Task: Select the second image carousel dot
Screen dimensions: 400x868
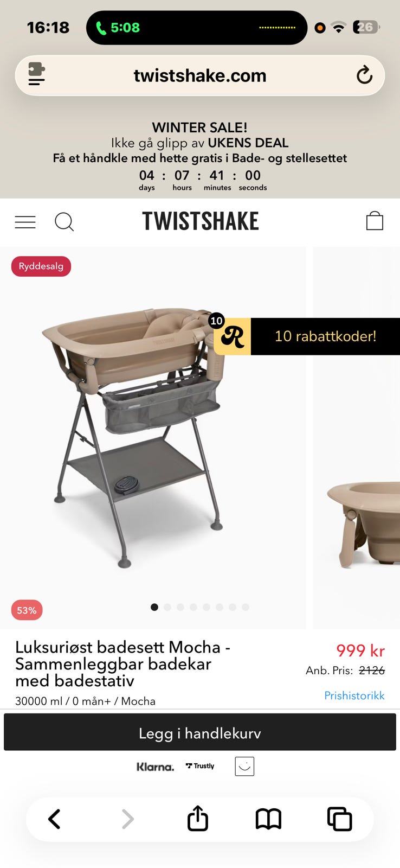Action: (167, 607)
